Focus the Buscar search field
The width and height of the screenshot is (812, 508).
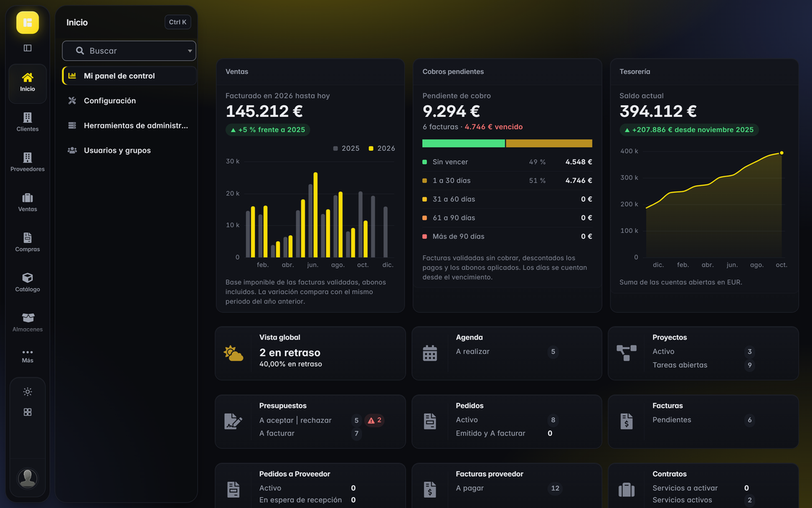(129, 51)
